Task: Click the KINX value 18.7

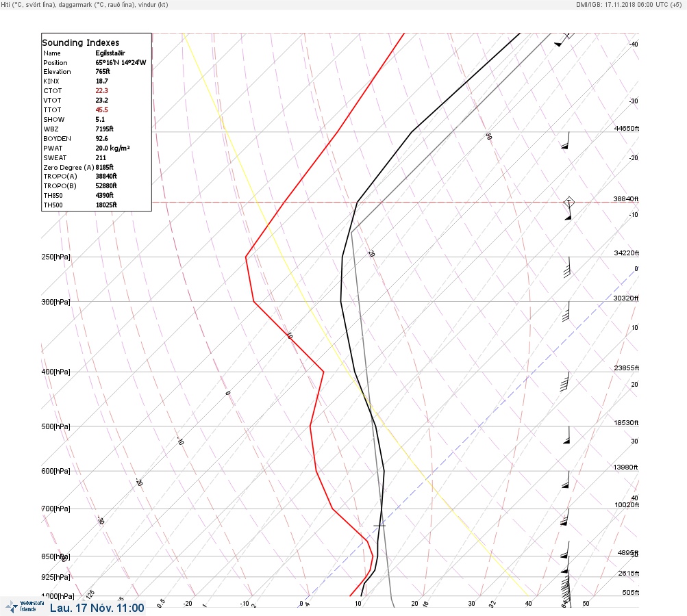Action: coord(101,81)
